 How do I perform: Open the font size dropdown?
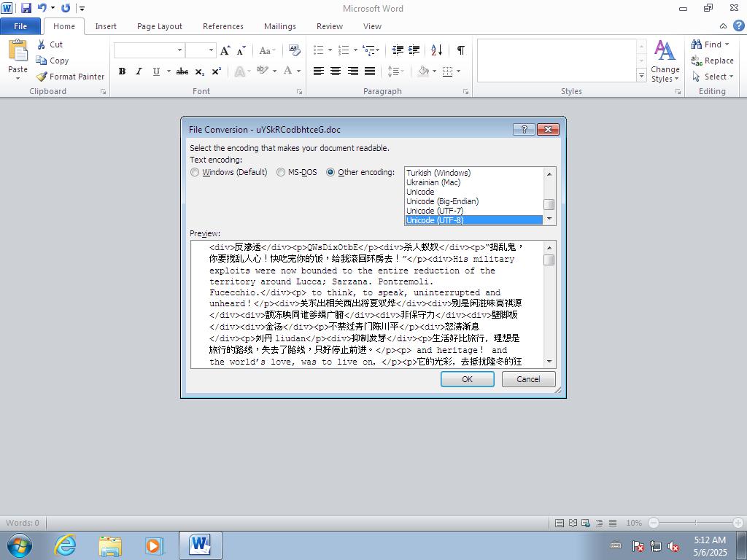click(211, 50)
